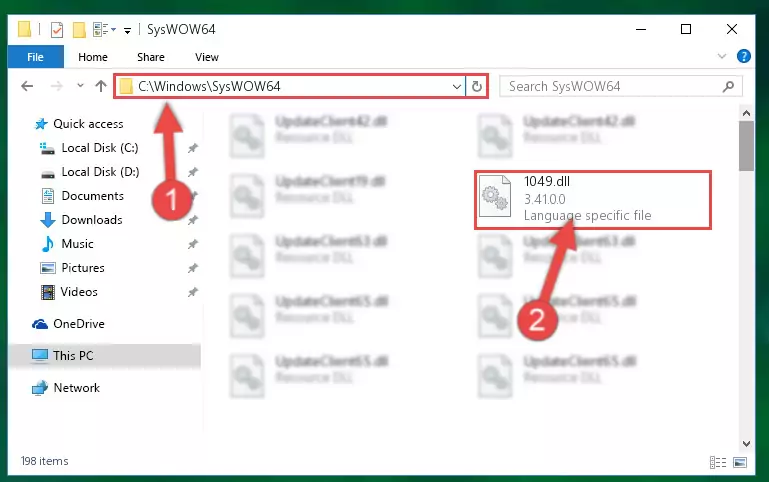
Task: Go up one folder level
Action: [x=101, y=86]
